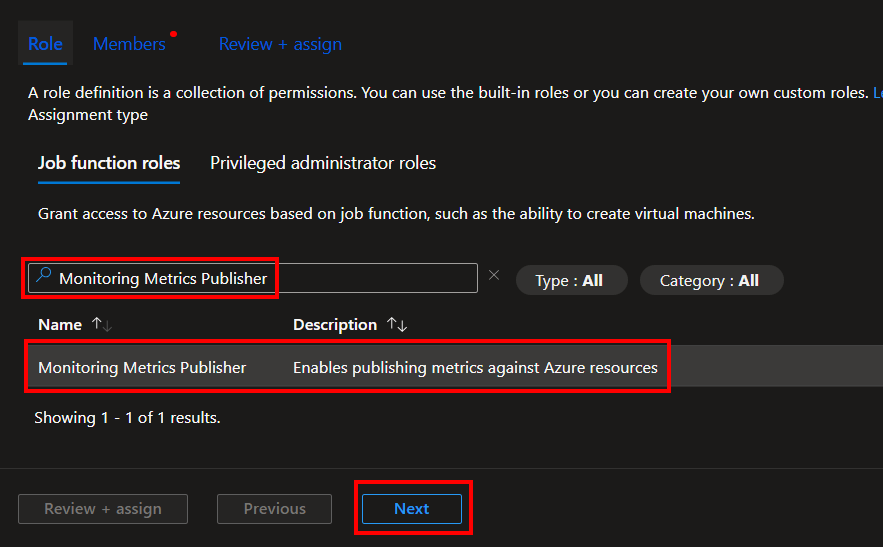Select the Job function roles tab
Screen dimensions: 883x547
(109, 163)
